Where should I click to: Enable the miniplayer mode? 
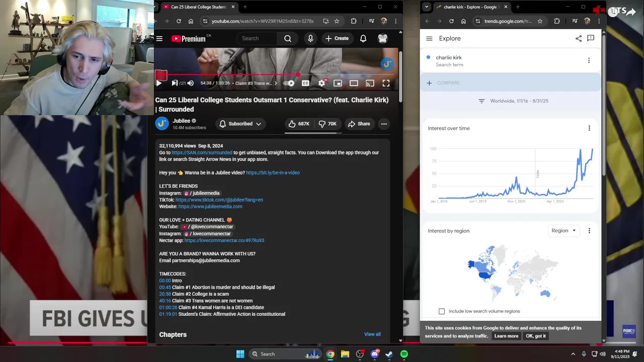tap(338, 83)
